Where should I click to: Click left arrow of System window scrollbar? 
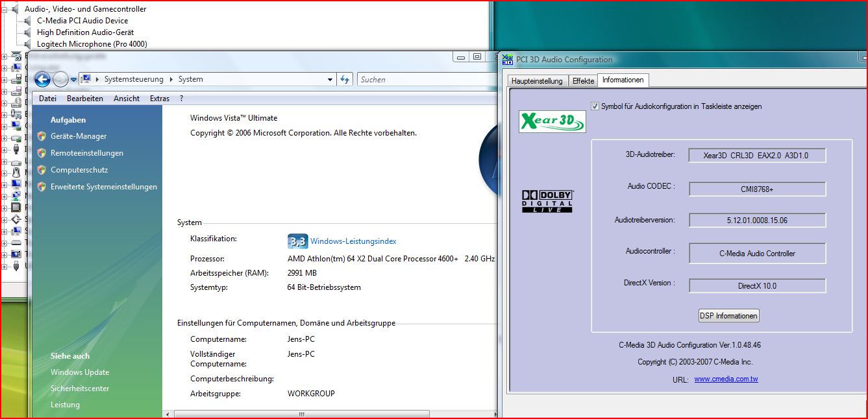pos(167,414)
